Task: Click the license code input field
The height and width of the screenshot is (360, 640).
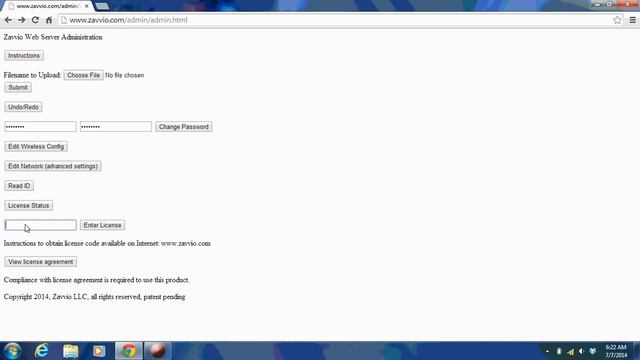Action: 40,225
